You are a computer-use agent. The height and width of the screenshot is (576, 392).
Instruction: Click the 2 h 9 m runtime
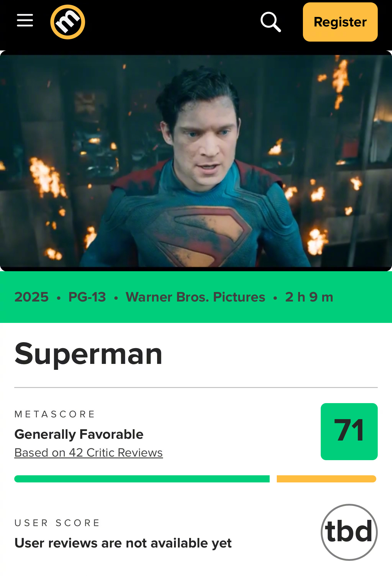coord(309,297)
